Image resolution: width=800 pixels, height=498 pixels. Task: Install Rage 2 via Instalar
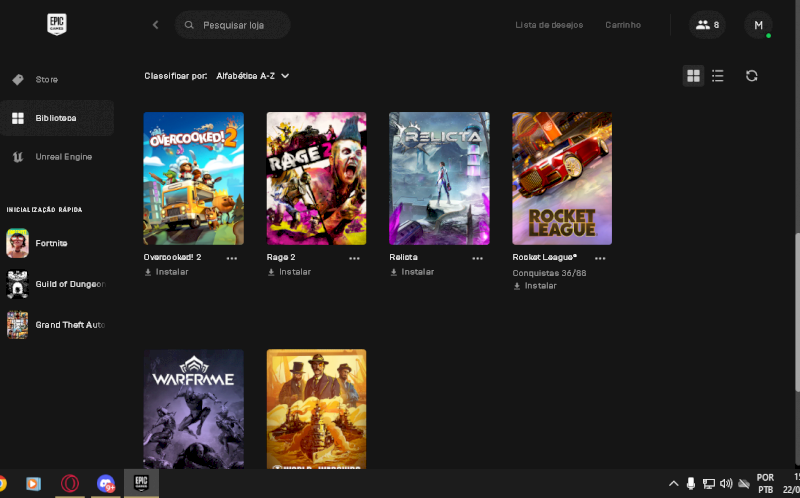click(294, 272)
